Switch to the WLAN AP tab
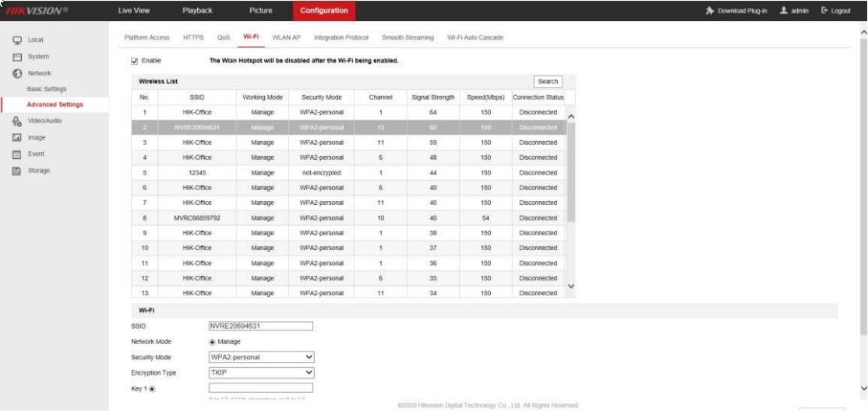This screenshot has width=868, height=413. coord(286,37)
